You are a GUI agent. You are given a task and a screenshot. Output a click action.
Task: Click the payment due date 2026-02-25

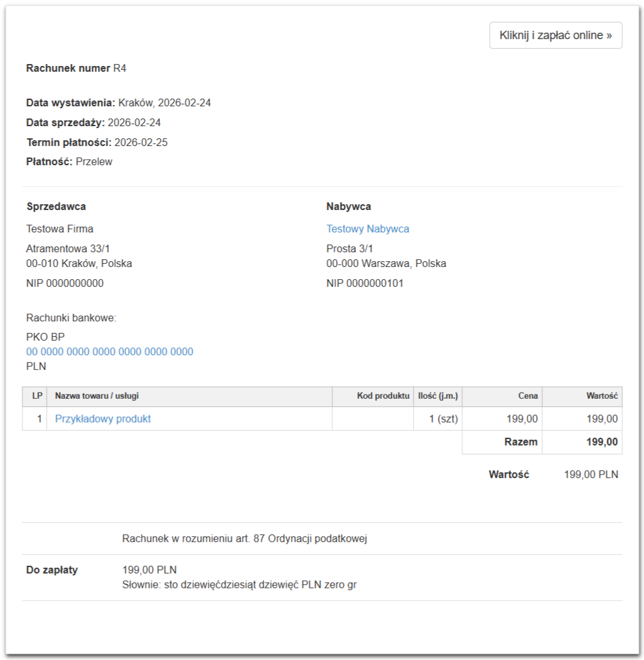point(141,142)
